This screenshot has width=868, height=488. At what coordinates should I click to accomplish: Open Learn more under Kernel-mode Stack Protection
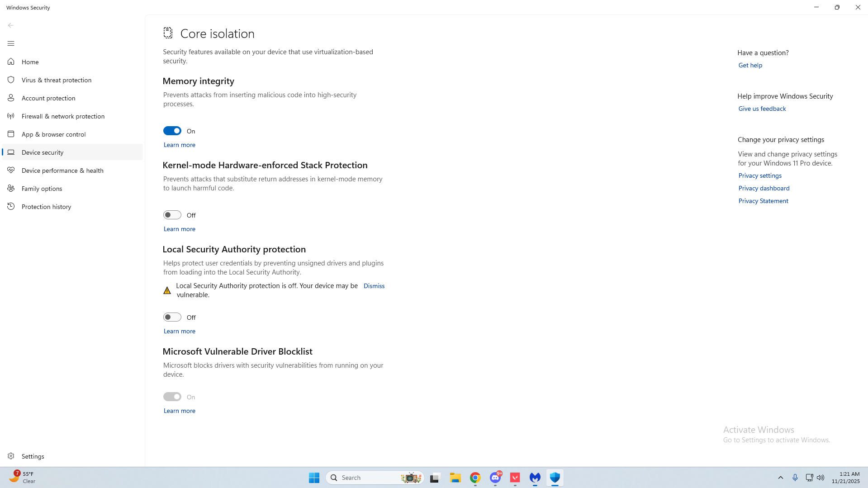[180, 229]
